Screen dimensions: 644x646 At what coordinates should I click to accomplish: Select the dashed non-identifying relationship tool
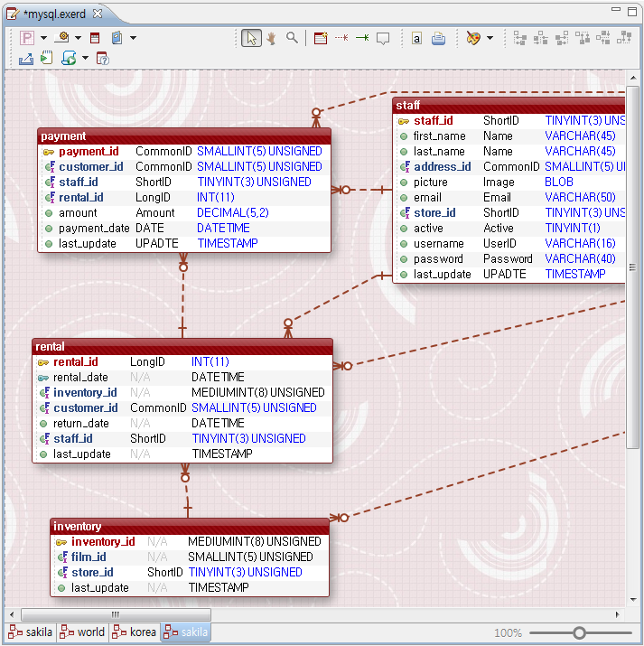pyautogui.click(x=341, y=38)
